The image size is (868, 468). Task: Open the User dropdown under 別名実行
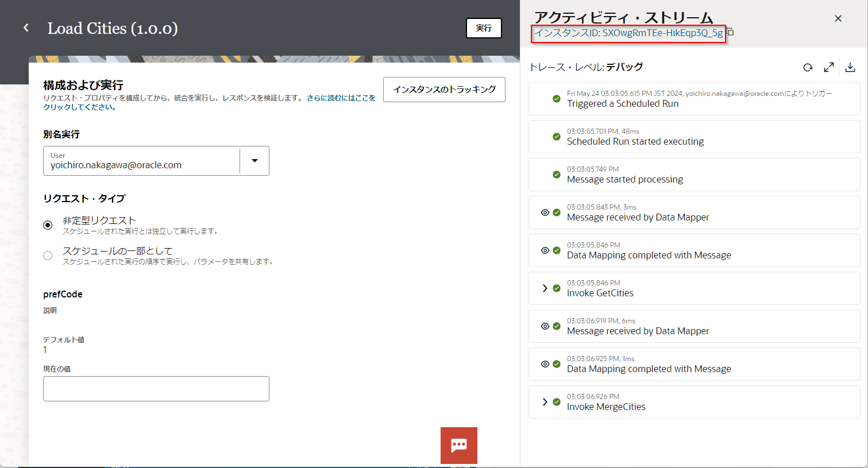click(x=254, y=161)
